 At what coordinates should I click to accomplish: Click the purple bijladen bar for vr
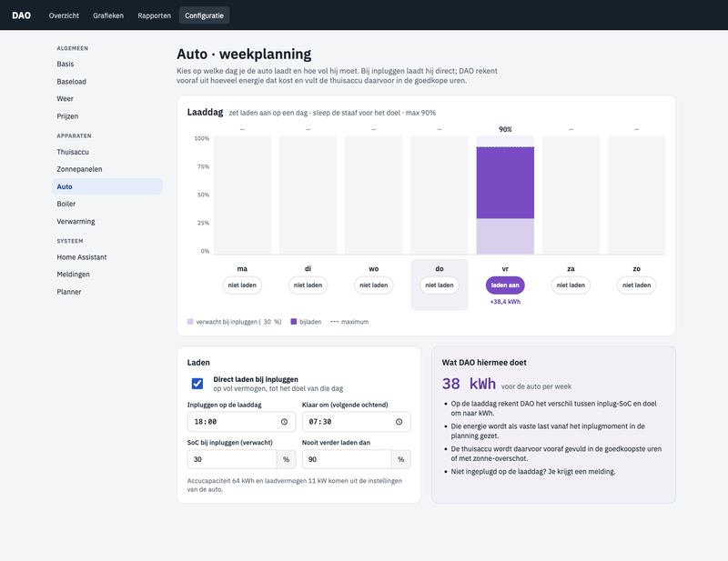tap(505, 183)
